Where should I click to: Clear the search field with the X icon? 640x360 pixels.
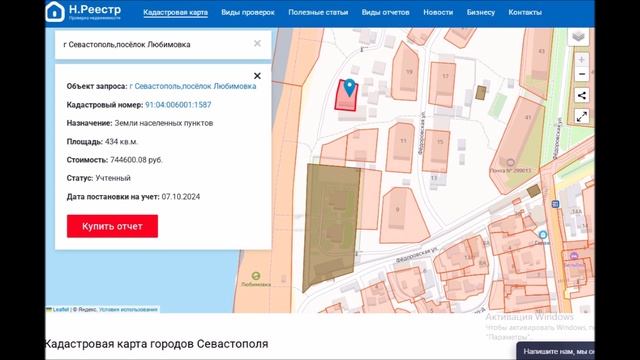(x=257, y=43)
